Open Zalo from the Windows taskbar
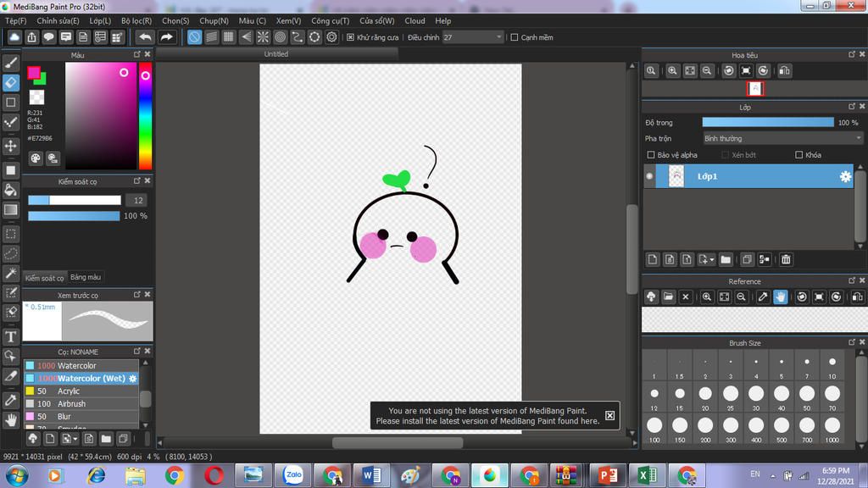Viewport: 868px width, 488px height. tap(293, 475)
